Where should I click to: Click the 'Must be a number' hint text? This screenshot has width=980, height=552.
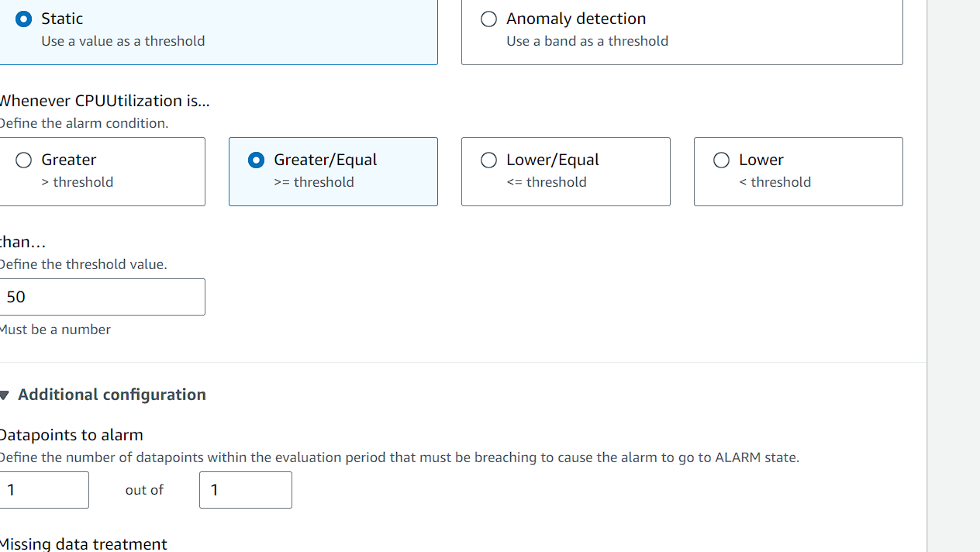pyautogui.click(x=55, y=329)
